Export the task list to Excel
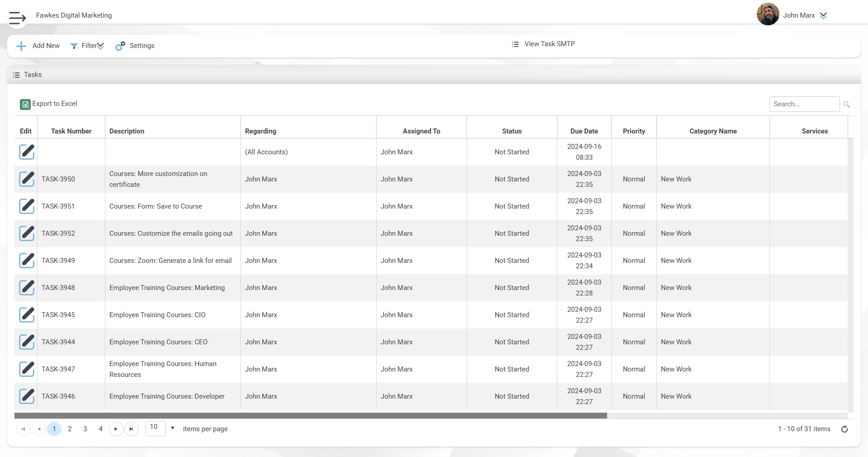868x457 pixels. point(49,104)
